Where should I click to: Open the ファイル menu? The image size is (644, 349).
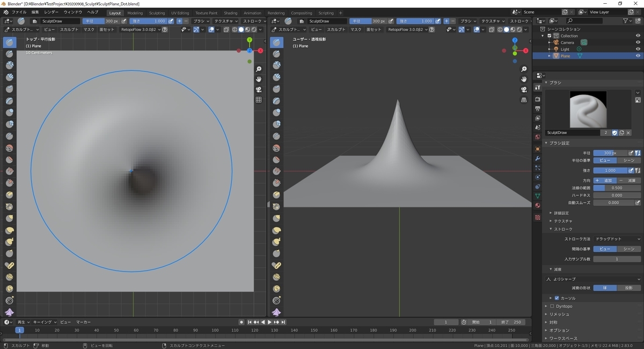19,12
